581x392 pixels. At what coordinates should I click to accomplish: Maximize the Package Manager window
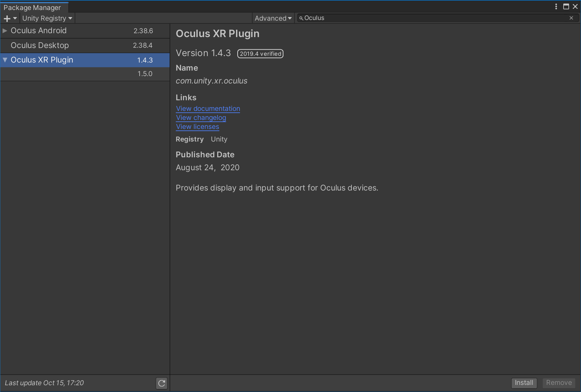pyautogui.click(x=566, y=6)
